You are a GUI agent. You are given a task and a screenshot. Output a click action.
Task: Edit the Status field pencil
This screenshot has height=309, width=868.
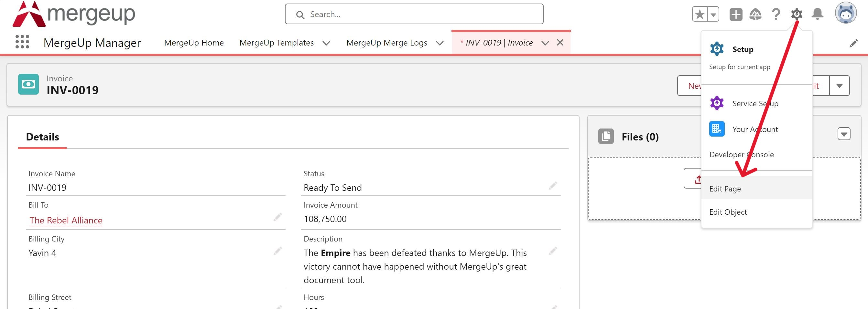point(553,186)
